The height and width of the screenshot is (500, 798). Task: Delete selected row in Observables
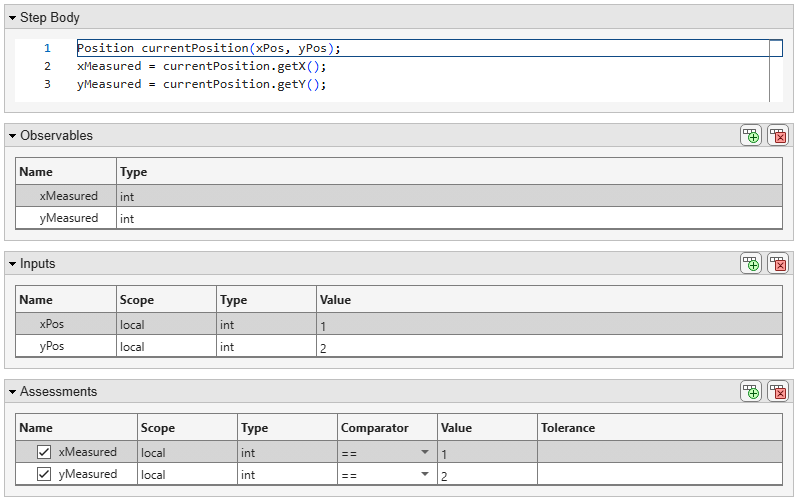tap(778, 135)
